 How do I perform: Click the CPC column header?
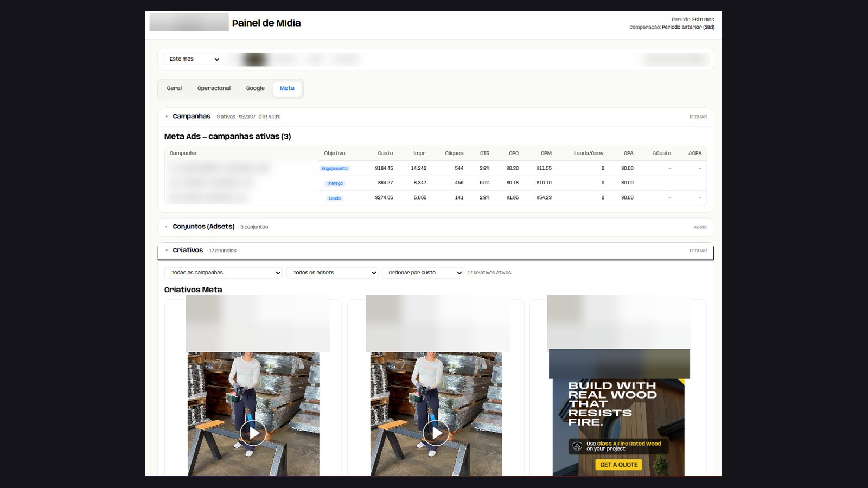pos(514,153)
